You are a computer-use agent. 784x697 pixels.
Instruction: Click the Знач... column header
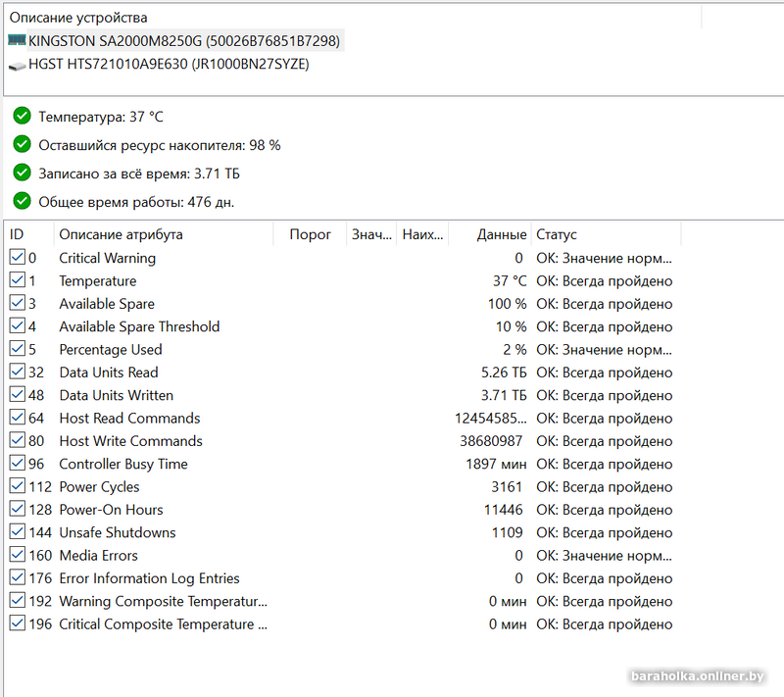371,234
